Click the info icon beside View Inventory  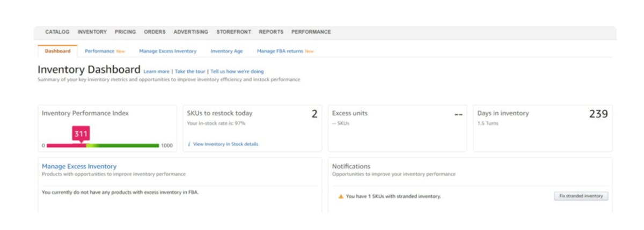[x=189, y=144]
